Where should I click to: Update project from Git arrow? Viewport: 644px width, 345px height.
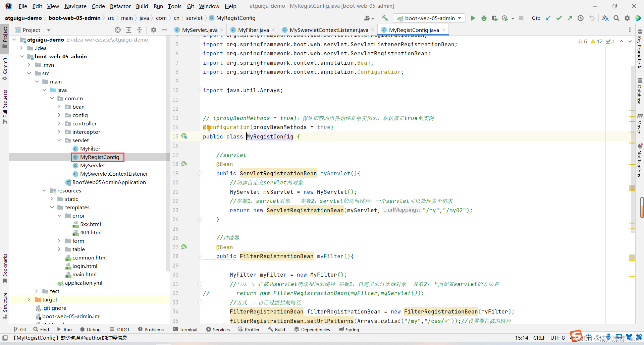tap(548, 18)
